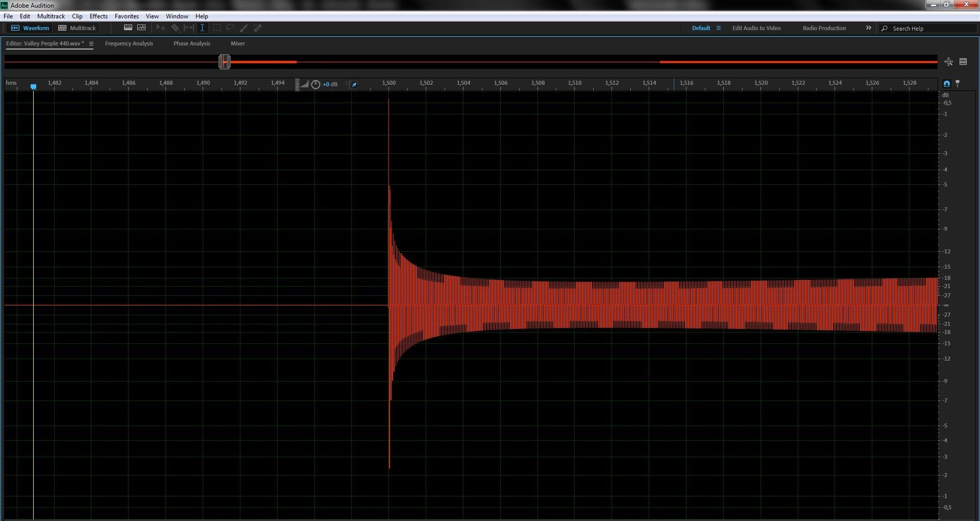Click the HUD amplitude gain knob
Image resolution: width=980 pixels, height=521 pixels.
315,84
